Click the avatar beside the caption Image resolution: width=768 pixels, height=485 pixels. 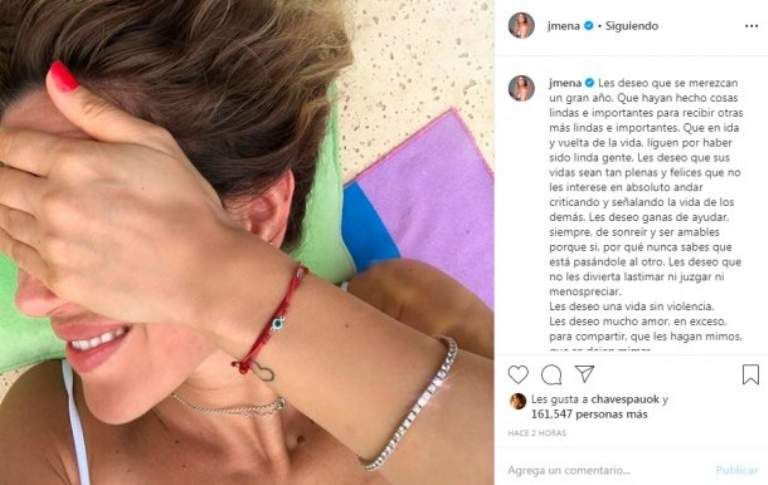[522, 88]
